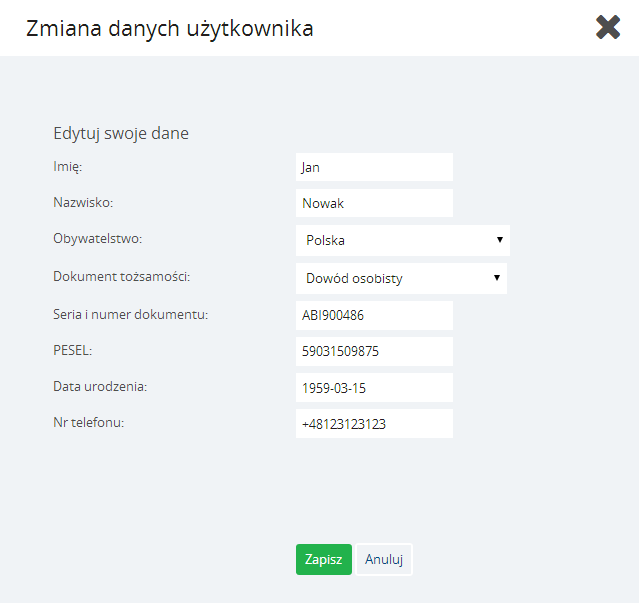Click the Data urodzenia field
639x603 pixels.
point(374,387)
